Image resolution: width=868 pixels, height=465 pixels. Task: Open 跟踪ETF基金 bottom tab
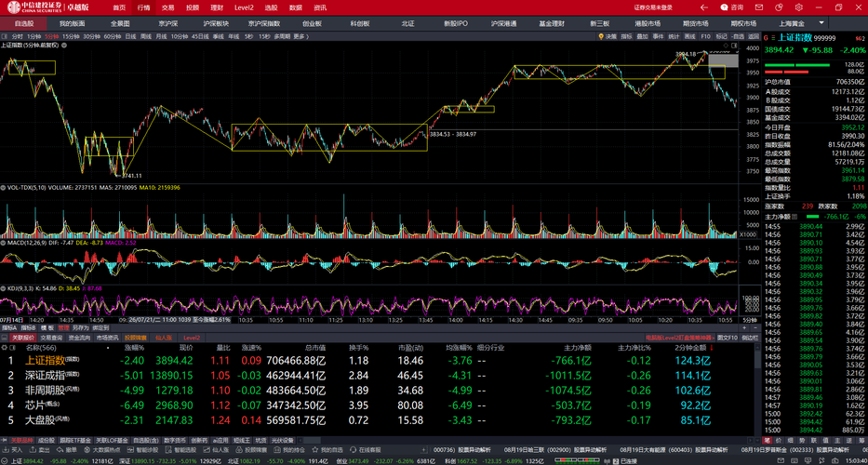coord(74,441)
